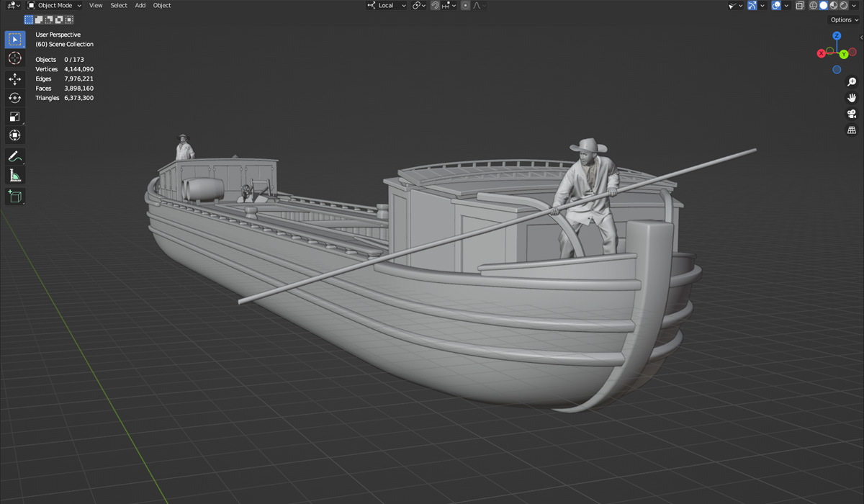Choose the Measure tool
Viewport: 864px width, 504px height.
tap(15, 175)
